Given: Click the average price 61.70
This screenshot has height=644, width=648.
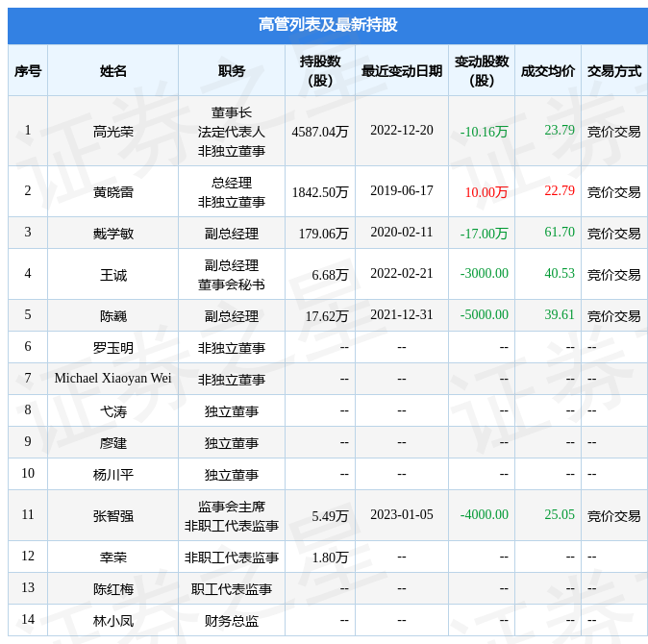Looking at the screenshot, I should [560, 232].
